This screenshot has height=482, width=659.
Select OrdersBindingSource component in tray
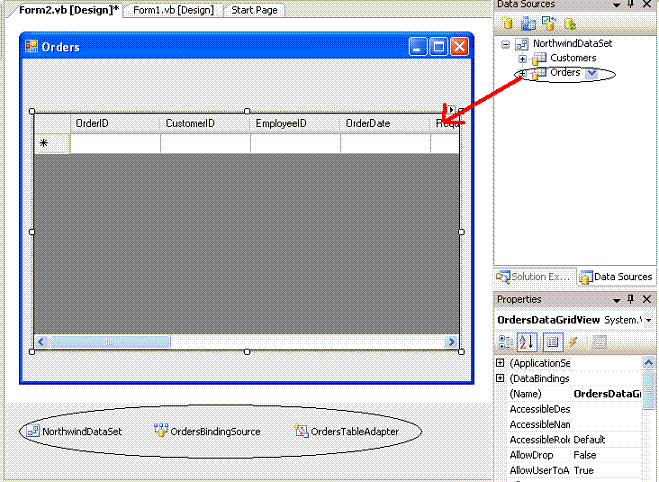pyautogui.click(x=207, y=431)
